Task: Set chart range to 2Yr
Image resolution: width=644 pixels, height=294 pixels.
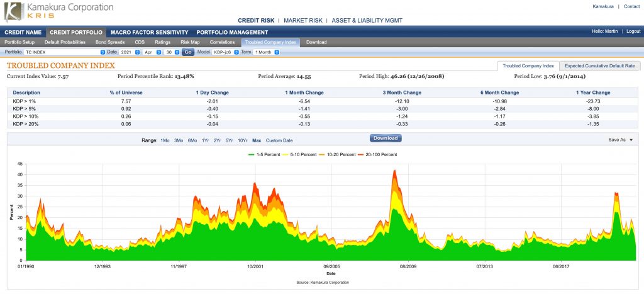Action: (x=217, y=140)
